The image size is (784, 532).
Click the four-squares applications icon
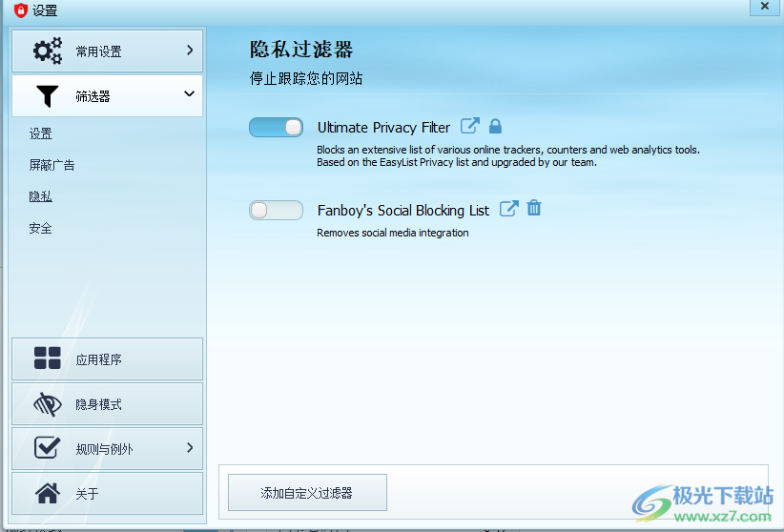(x=48, y=358)
